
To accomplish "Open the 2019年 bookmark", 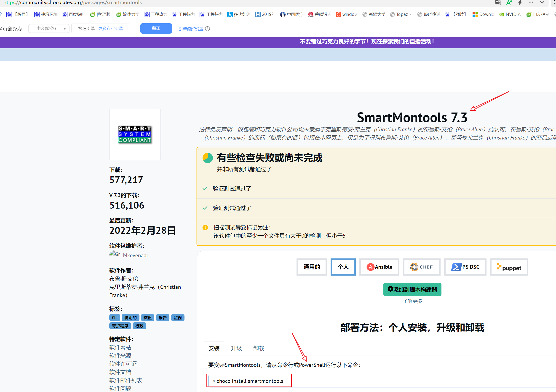I will 265,14.
